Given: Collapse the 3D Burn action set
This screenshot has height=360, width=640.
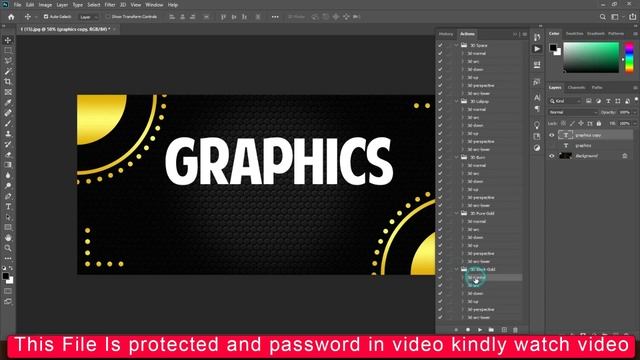Looking at the screenshot, I should (x=456, y=157).
